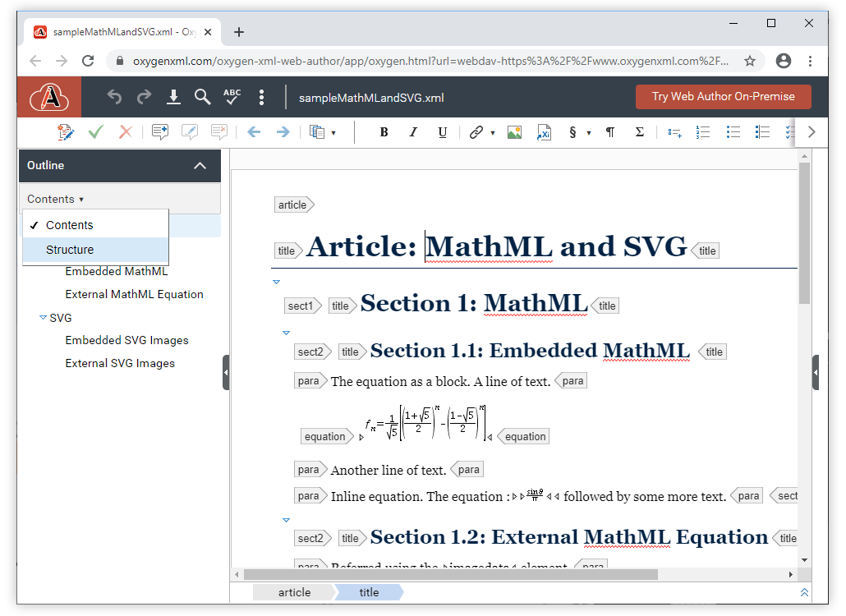Click the Download document icon
Screen dimensions: 846x616
tap(173, 97)
